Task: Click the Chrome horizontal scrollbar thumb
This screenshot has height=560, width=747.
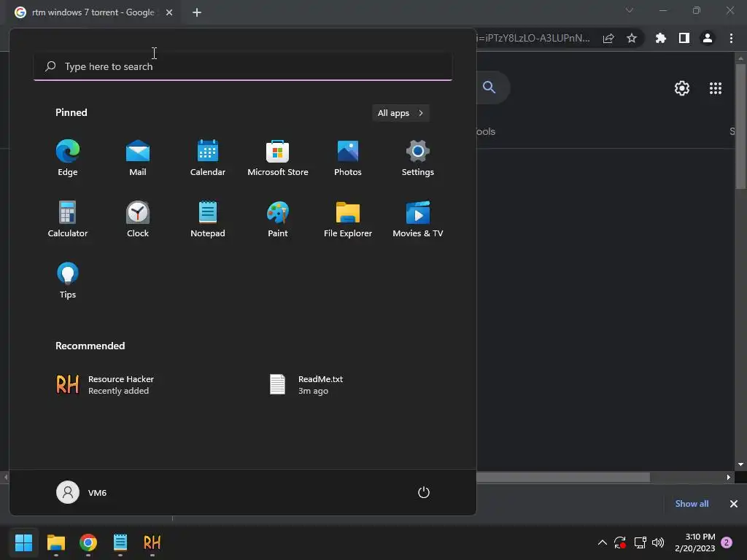Action: point(563,477)
